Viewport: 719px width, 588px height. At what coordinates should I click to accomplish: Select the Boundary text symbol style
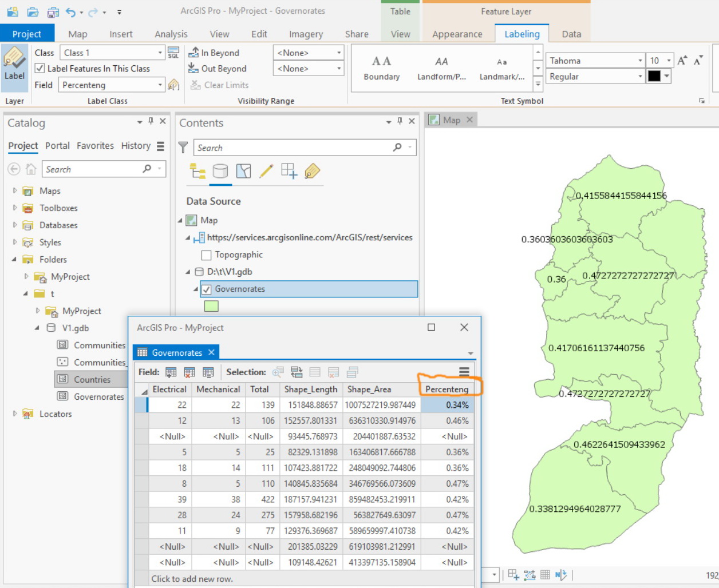tap(382, 68)
